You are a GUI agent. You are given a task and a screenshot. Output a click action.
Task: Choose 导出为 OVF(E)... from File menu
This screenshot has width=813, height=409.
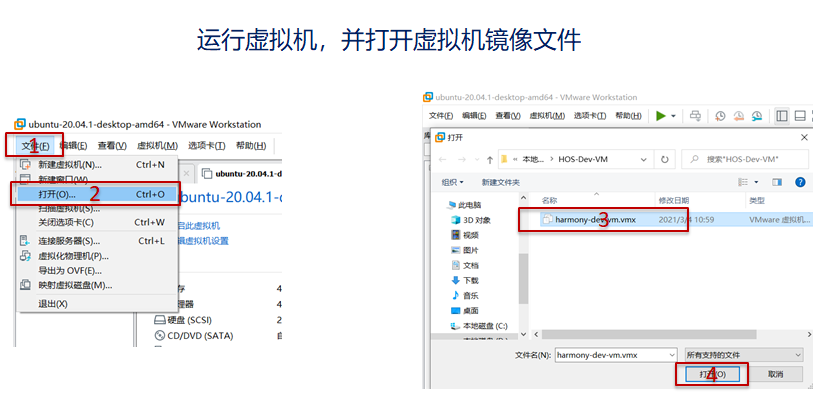[x=97, y=271]
